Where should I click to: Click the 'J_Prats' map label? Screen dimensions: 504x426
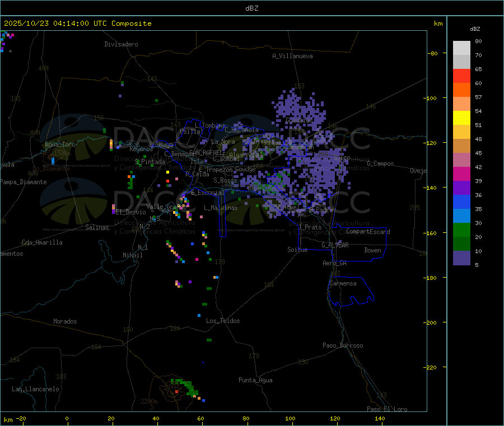point(310,227)
